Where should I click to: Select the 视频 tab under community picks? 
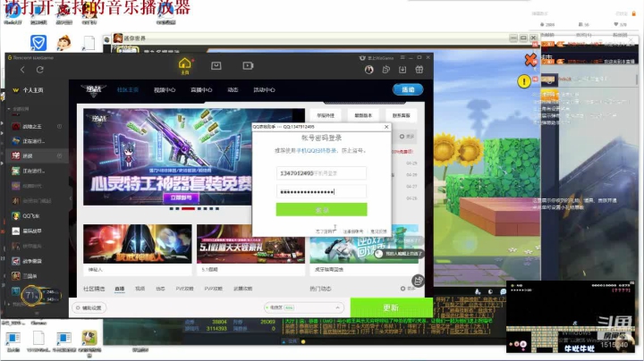click(140, 289)
